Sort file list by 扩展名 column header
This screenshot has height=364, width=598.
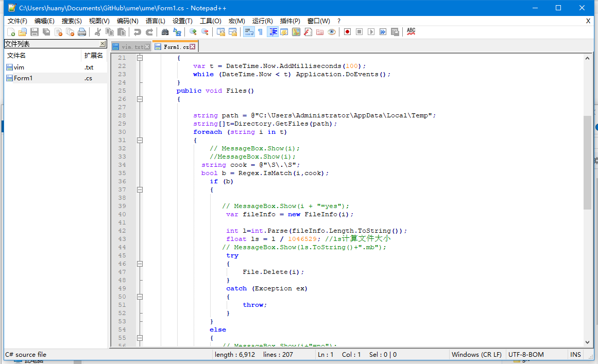(94, 56)
